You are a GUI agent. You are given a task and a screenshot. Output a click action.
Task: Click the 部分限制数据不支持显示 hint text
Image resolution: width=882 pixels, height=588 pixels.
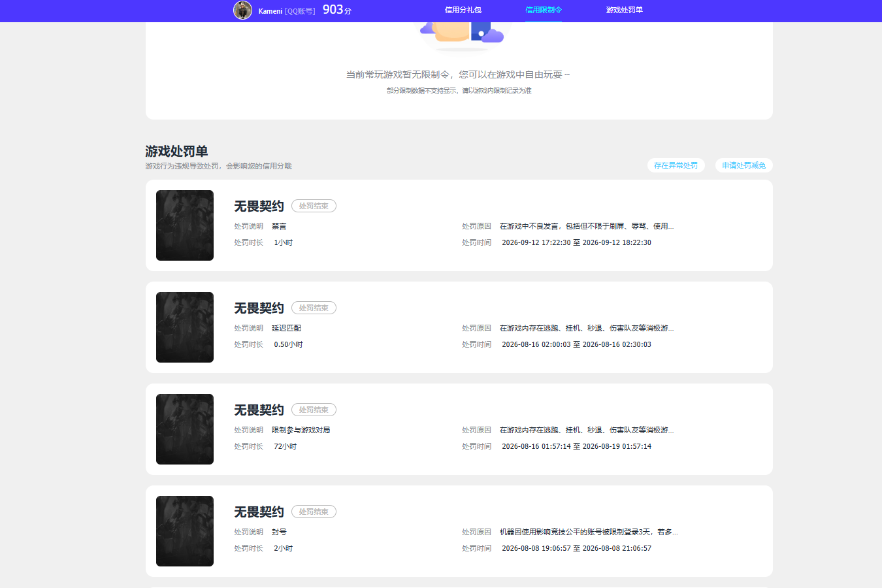pyautogui.click(x=459, y=91)
